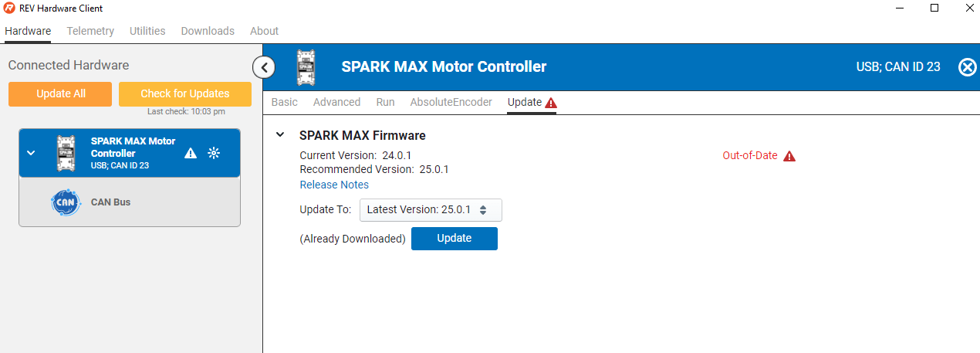Click the orange Update All button
Image resolution: width=980 pixels, height=353 pixels.
(60, 93)
